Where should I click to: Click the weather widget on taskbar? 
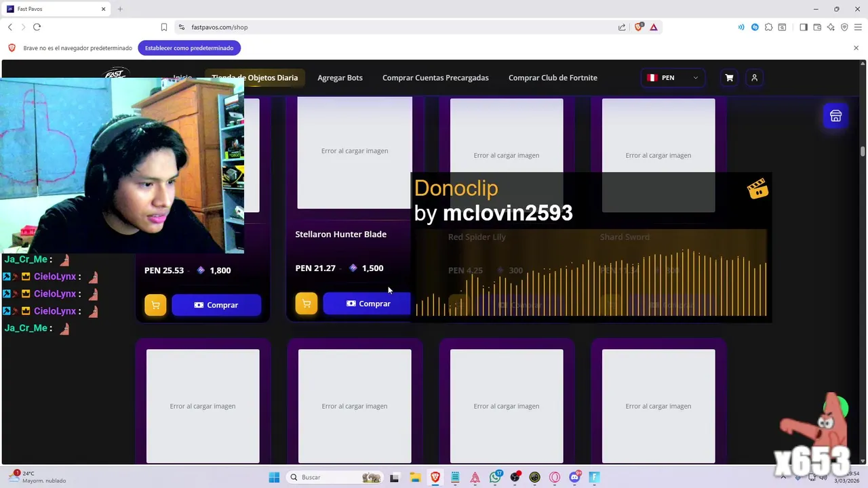coord(37,477)
